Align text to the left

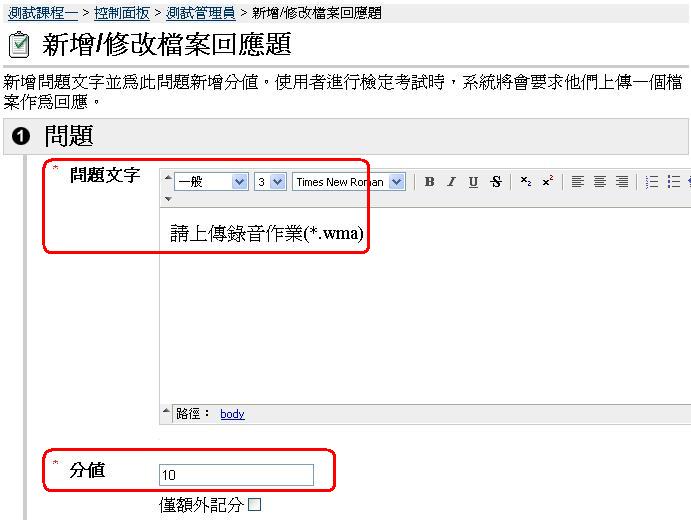click(x=578, y=182)
